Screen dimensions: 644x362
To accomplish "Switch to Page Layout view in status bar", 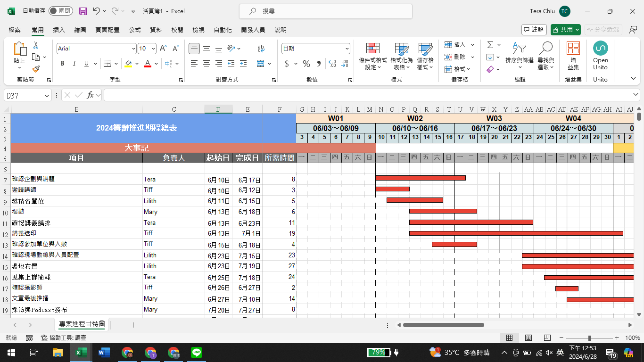I will coord(528,338).
